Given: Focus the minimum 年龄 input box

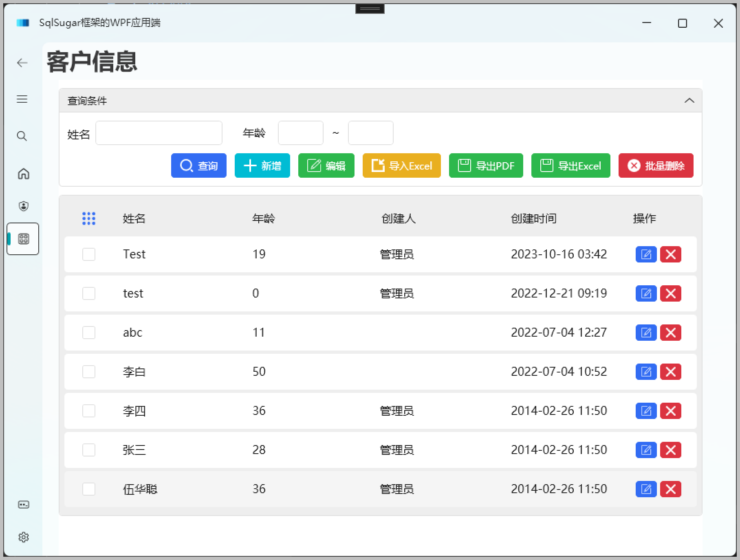Looking at the screenshot, I should coord(301,133).
